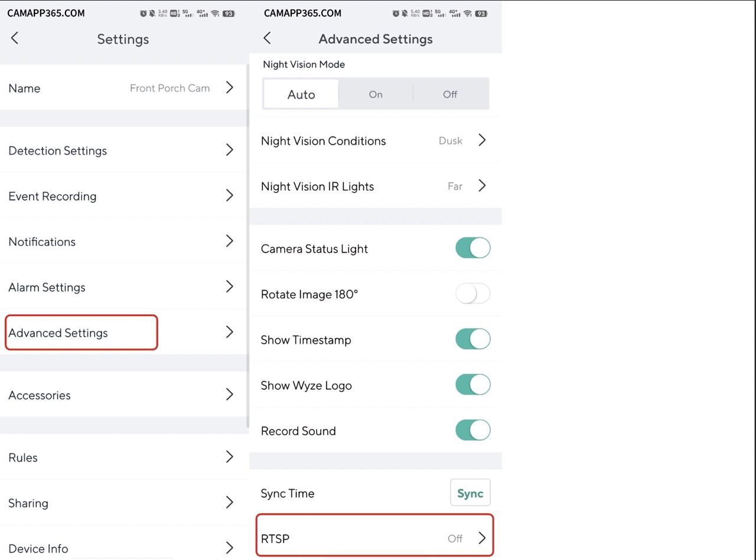756x560 pixels.
Task: Open Notifications settings
Action: point(123,241)
